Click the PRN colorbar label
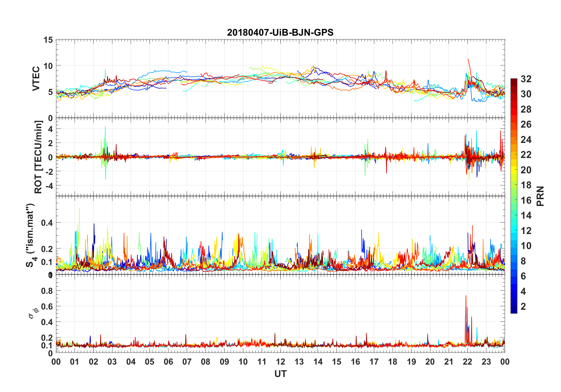 point(540,196)
